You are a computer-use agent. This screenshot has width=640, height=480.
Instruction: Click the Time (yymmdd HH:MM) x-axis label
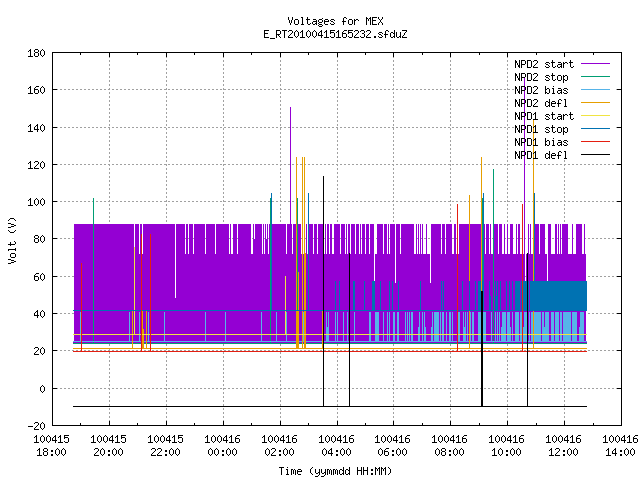coord(335,471)
